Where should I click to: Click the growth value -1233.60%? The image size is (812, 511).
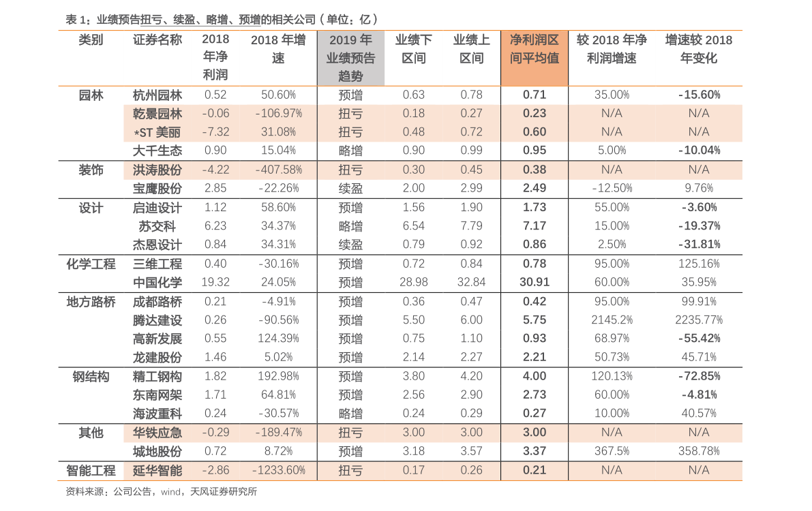[279, 470]
